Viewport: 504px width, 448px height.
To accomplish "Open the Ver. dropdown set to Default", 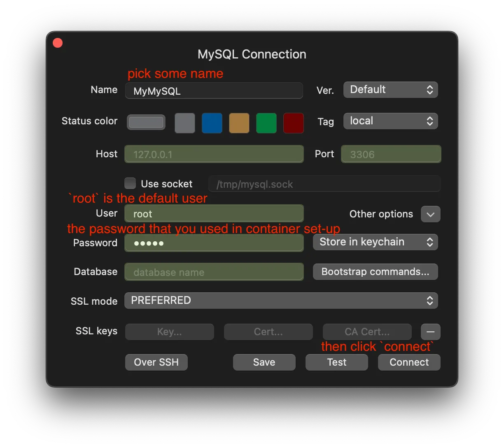I will click(x=390, y=90).
